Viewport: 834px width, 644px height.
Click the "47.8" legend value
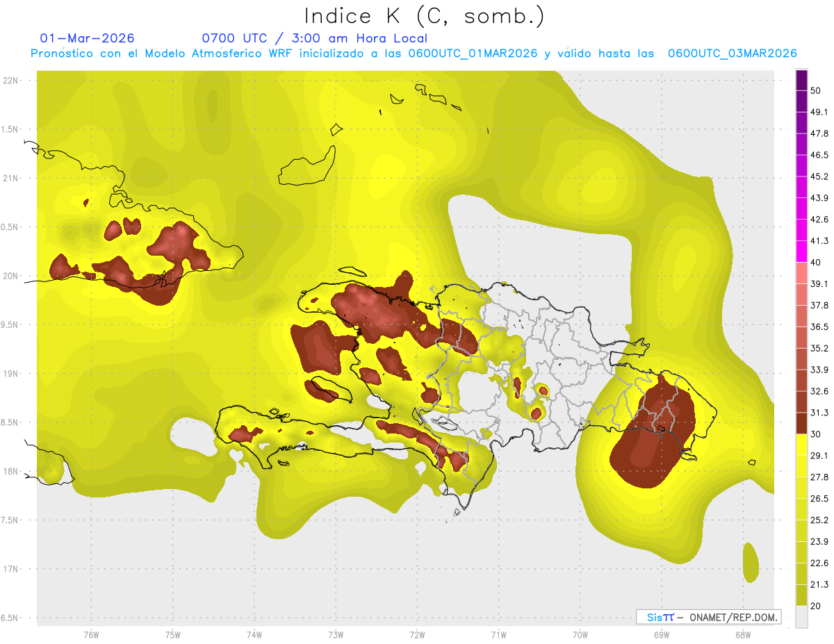[x=819, y=133]
